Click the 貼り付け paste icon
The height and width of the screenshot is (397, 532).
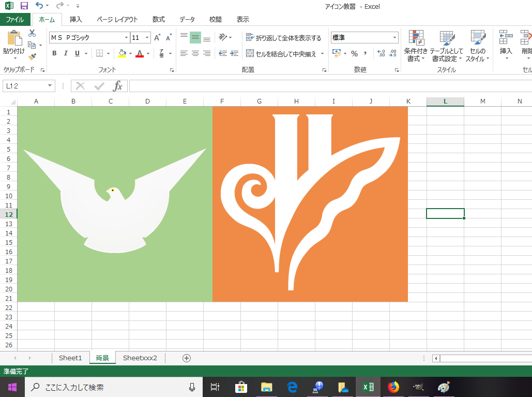coord(14,40)
